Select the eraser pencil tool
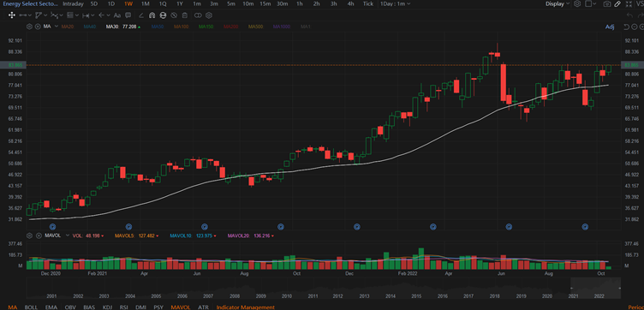Screen dimensions: 644x310 (x=141, y=15)
